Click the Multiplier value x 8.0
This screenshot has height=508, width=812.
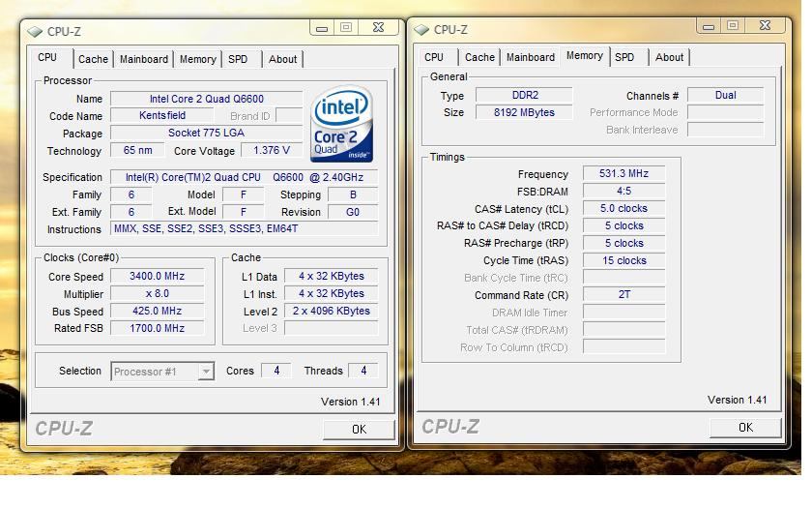157,293
